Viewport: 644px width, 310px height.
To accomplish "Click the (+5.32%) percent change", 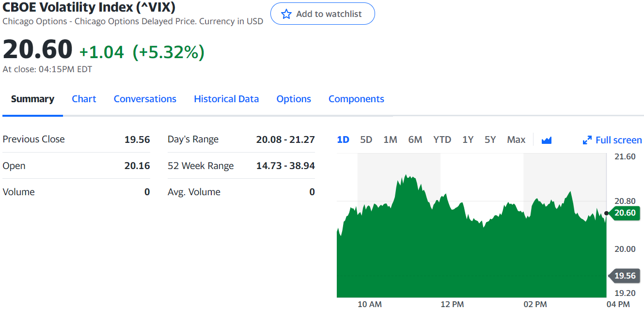I will point(169,52).
